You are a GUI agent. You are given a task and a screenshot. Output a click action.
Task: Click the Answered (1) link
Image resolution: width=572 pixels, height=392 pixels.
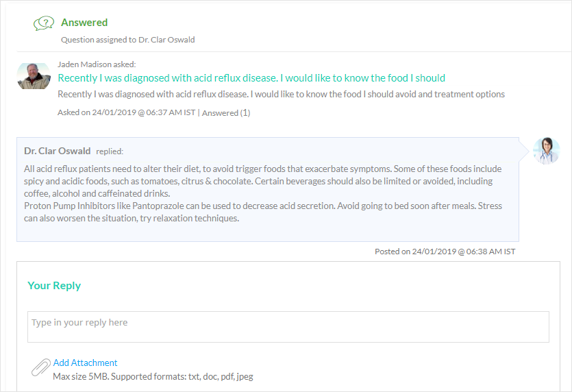(x=226, y=113)
